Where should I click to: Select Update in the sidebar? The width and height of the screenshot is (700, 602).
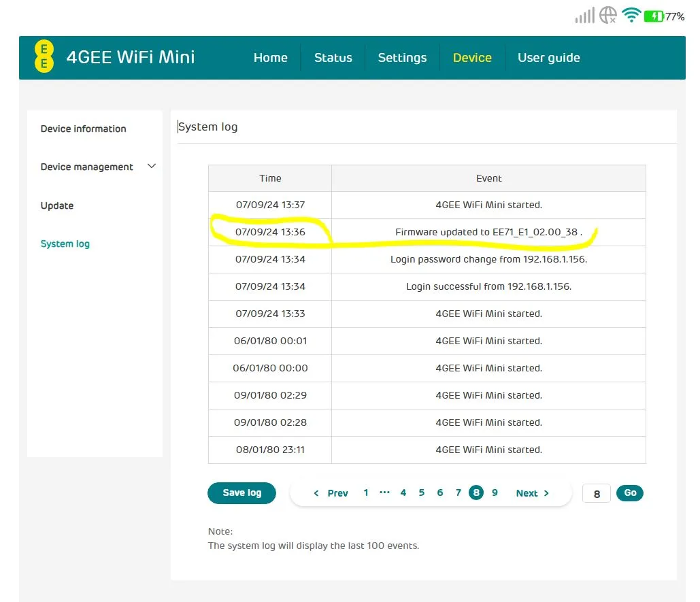pos(56,205)
